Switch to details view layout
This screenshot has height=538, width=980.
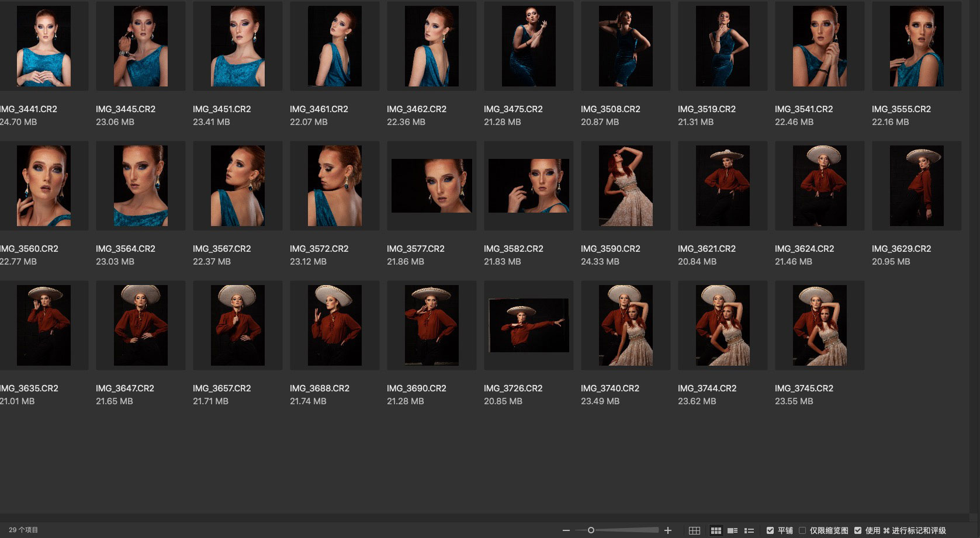click(x=732, y=530)
